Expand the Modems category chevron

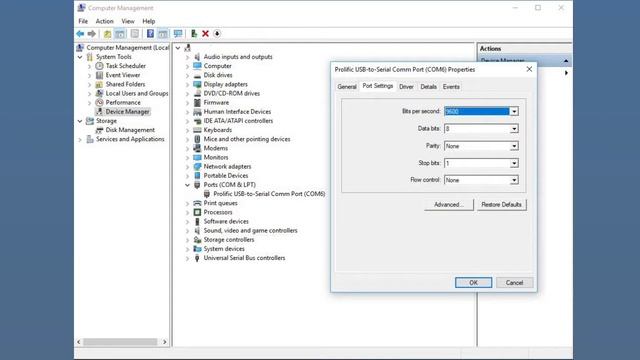187,149
